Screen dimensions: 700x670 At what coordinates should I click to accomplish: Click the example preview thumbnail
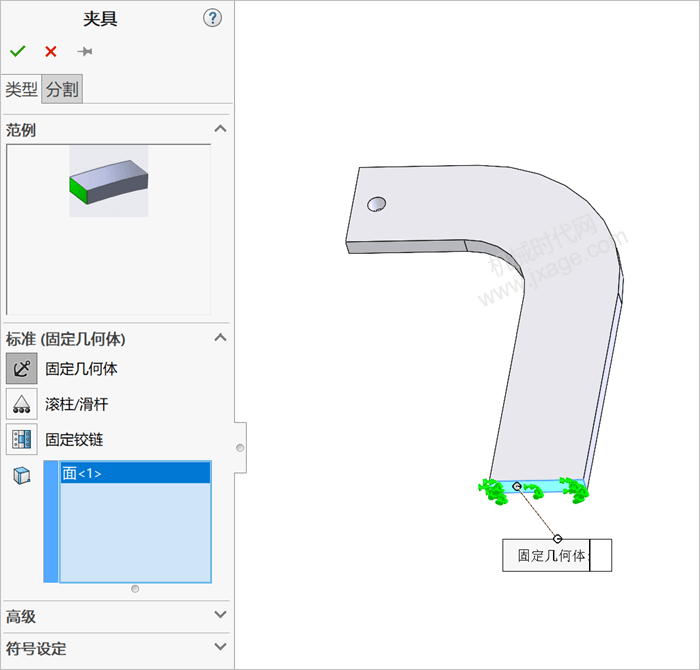point(108,181)
